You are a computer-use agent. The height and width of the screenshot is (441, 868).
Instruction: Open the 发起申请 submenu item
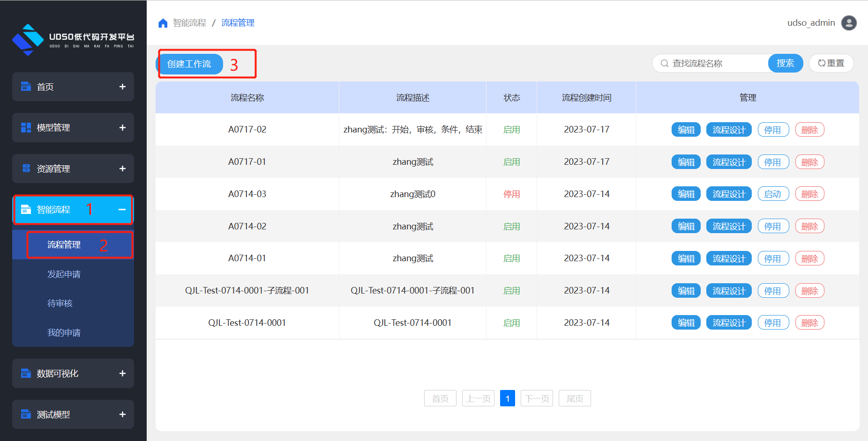tap(64, 274)
